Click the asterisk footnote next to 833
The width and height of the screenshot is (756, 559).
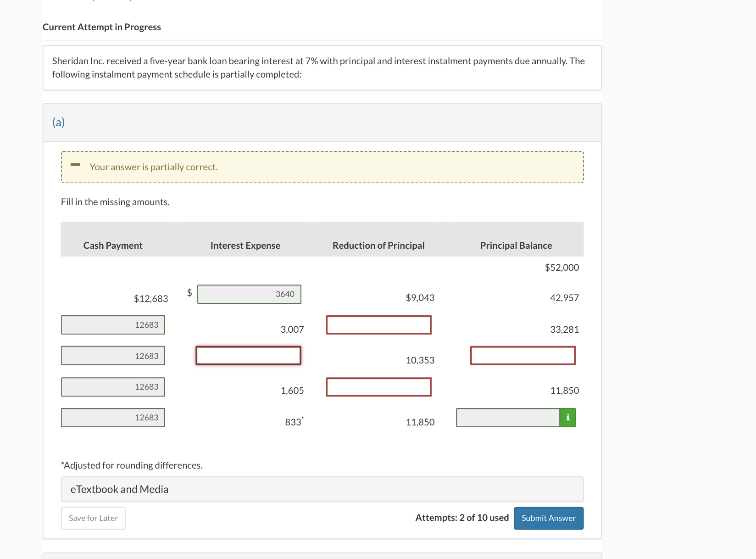pyautogui.click(x=302, y=417)
